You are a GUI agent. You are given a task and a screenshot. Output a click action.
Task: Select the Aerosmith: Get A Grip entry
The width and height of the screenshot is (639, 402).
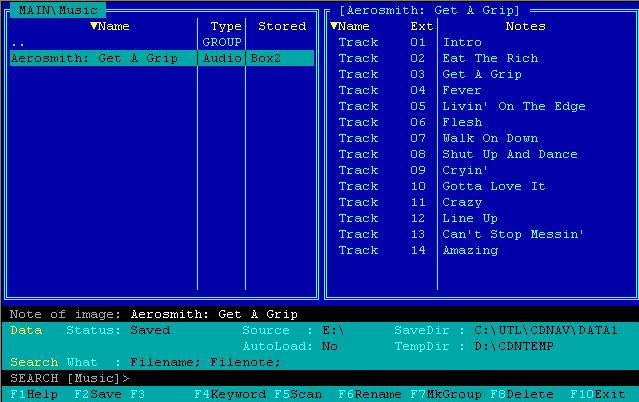pos(162,58)
